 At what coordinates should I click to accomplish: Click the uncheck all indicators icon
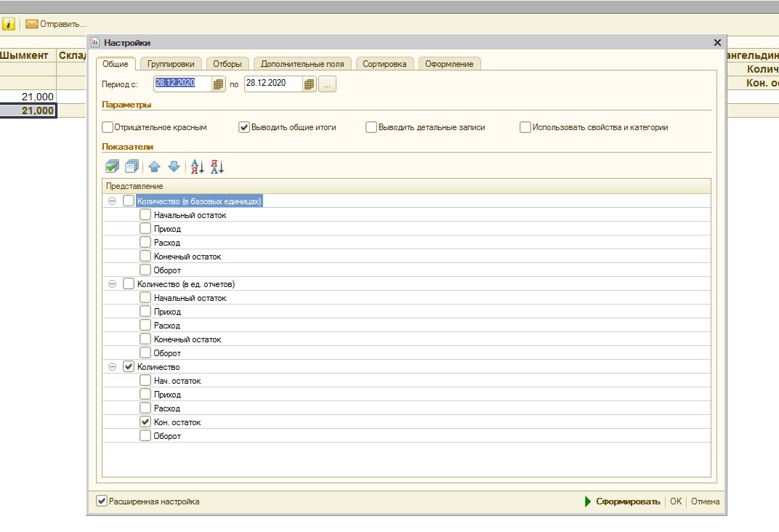tap(132, 166)
